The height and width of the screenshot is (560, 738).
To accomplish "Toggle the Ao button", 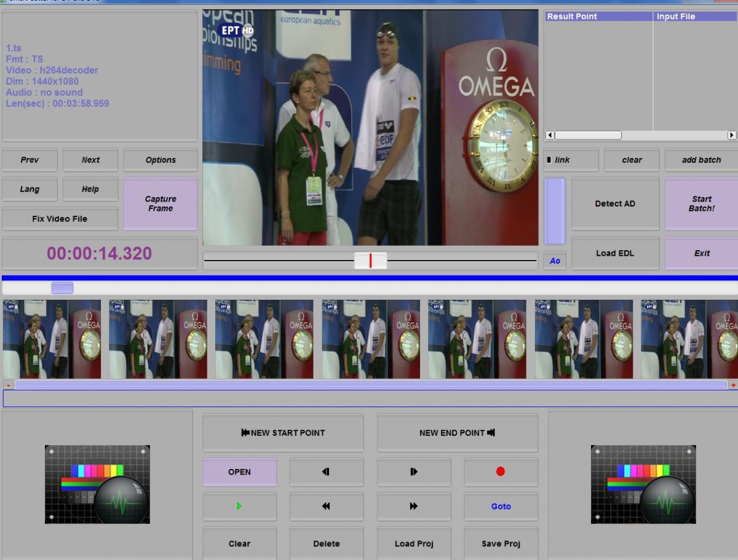I will pos(555,261).
